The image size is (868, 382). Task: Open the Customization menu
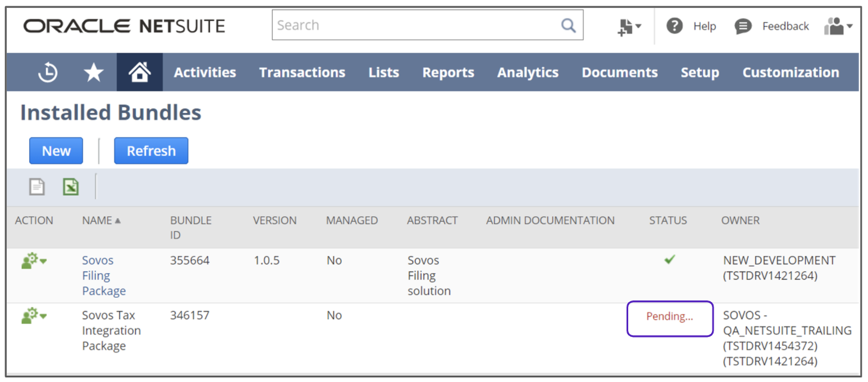click(790, 72)
